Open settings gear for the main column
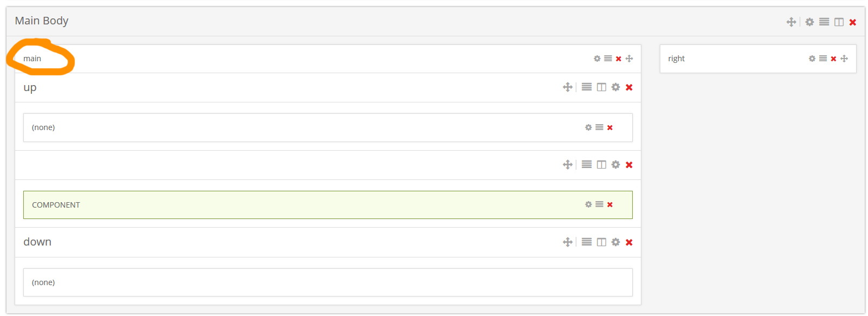This screenshot has width=868, height=316. click(597, 59)
